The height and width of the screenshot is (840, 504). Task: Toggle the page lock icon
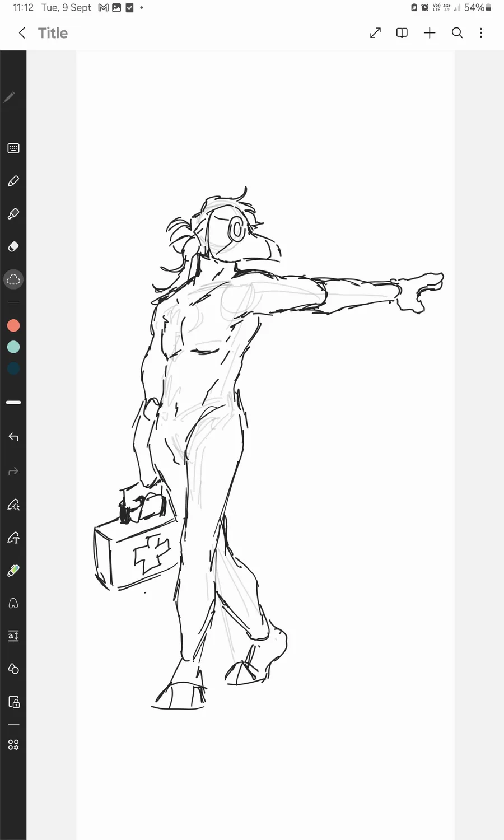[13, 702]
